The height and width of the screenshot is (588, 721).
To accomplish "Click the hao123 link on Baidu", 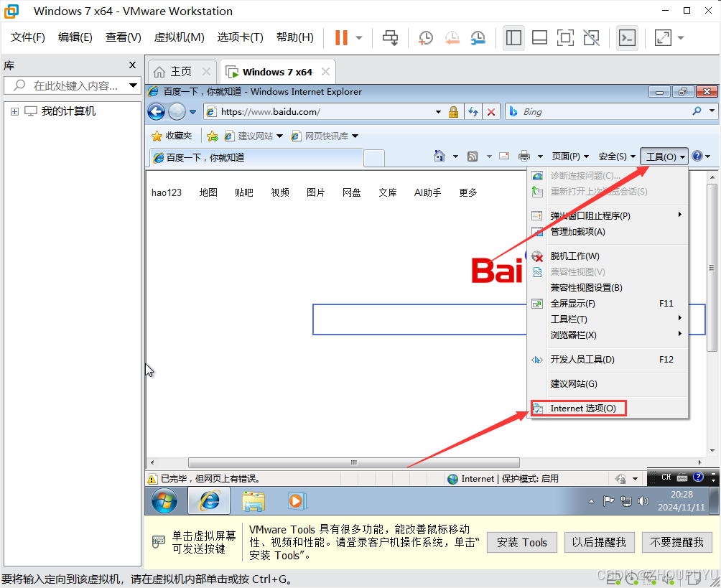I will coord(167,192).
